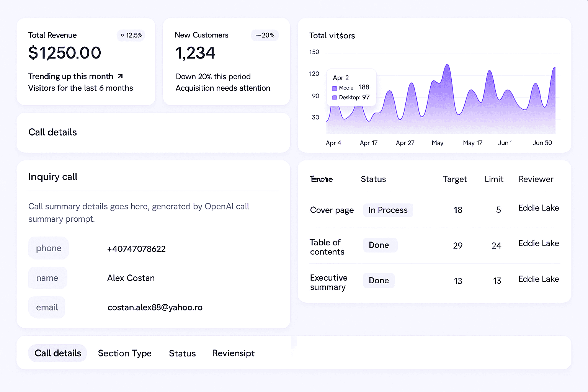Sort table by Target column header
The image size is (588, 392).
[x=455, y=179]
